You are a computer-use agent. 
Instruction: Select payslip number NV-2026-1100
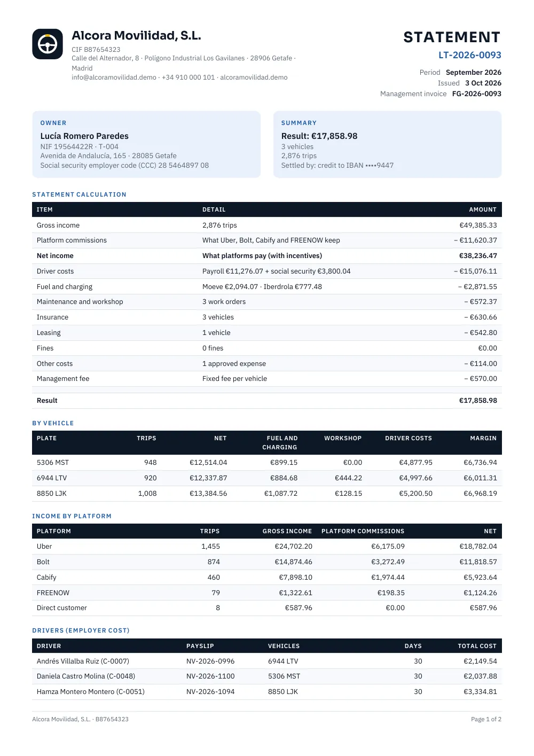click(210, 676)
